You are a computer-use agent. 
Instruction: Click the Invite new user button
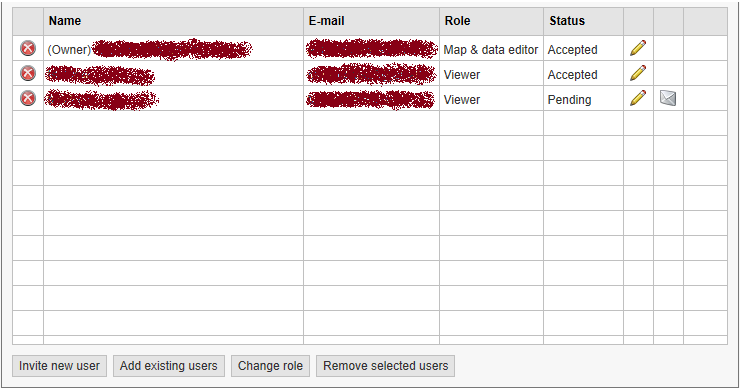pos(59,366)
